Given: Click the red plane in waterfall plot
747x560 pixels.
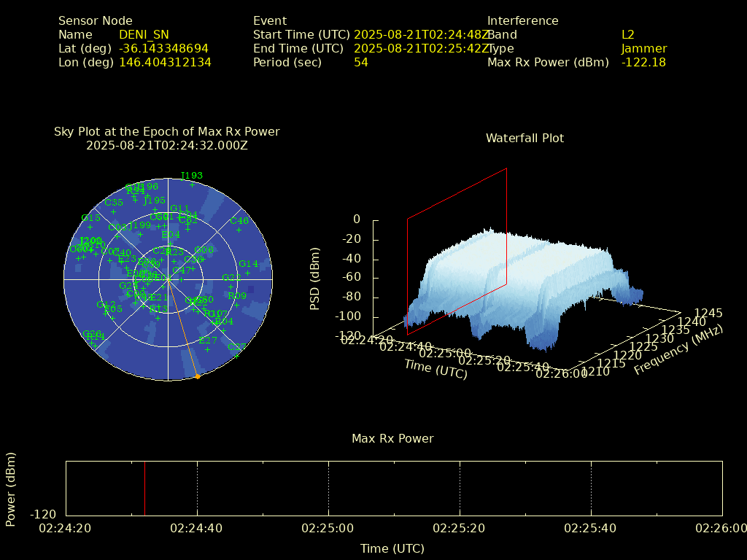Looking at the screenshot, I should pyautogui.click(x=457, y=248).
